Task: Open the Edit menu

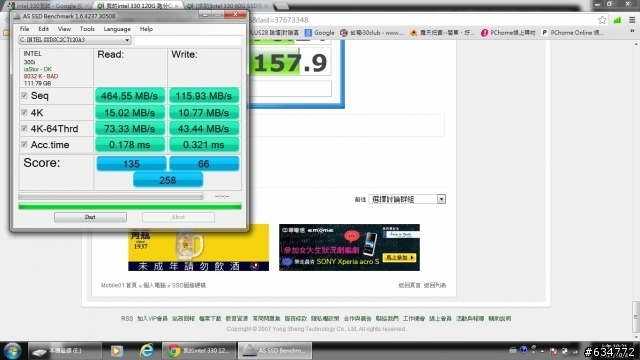Action: click(x=43, y=29)
